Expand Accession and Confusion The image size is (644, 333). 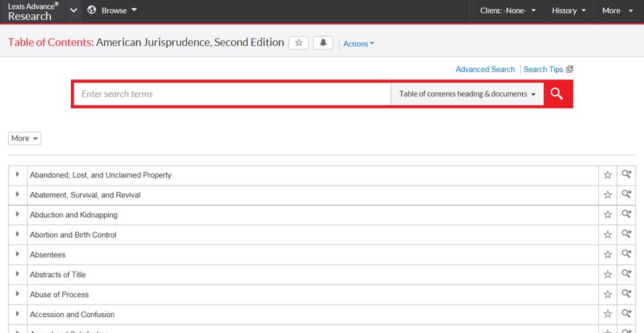pyautogui.click(x=18, y=313)
